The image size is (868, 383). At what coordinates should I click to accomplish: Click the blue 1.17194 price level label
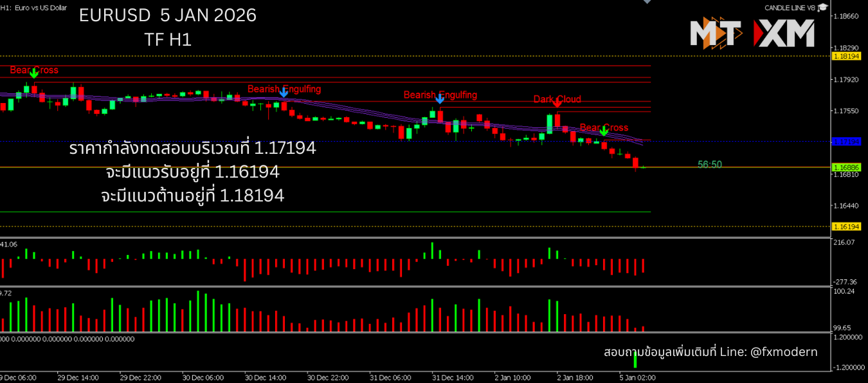846,141
